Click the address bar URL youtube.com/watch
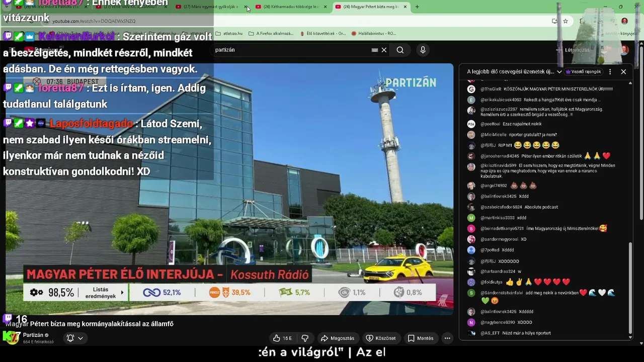 pyautogui.click(x=94, y=21)
